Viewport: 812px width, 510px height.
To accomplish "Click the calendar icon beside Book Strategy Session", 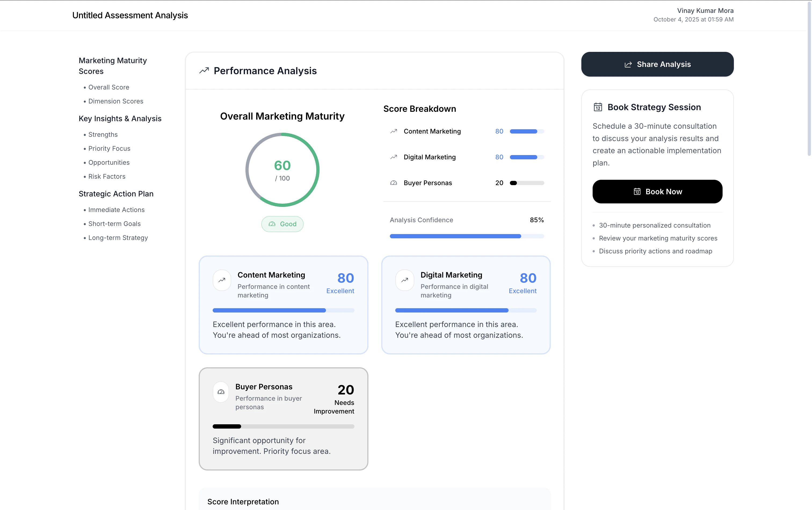I will coord(598,107).
